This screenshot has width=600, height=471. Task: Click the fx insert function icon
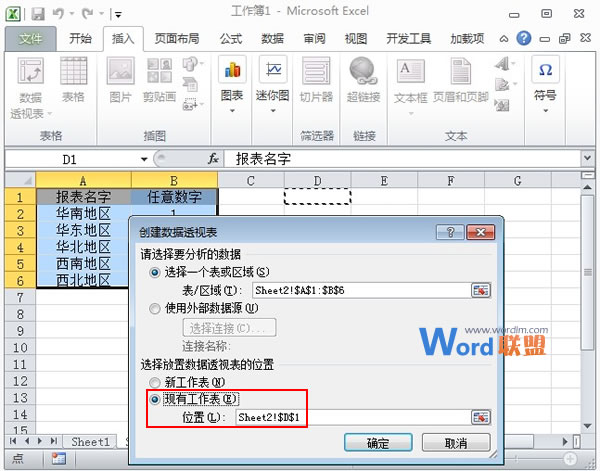213,158
